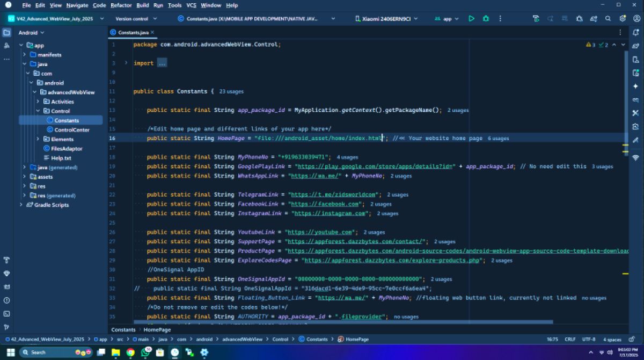Open IDE Settings via the gear icon

[621, 18]
